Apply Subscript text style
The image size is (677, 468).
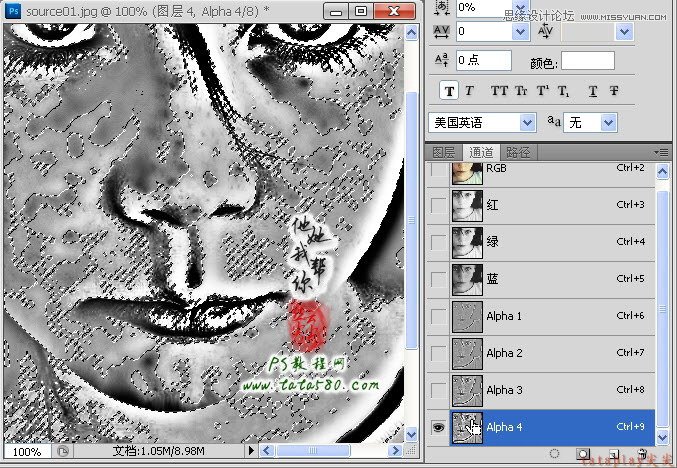563,91
